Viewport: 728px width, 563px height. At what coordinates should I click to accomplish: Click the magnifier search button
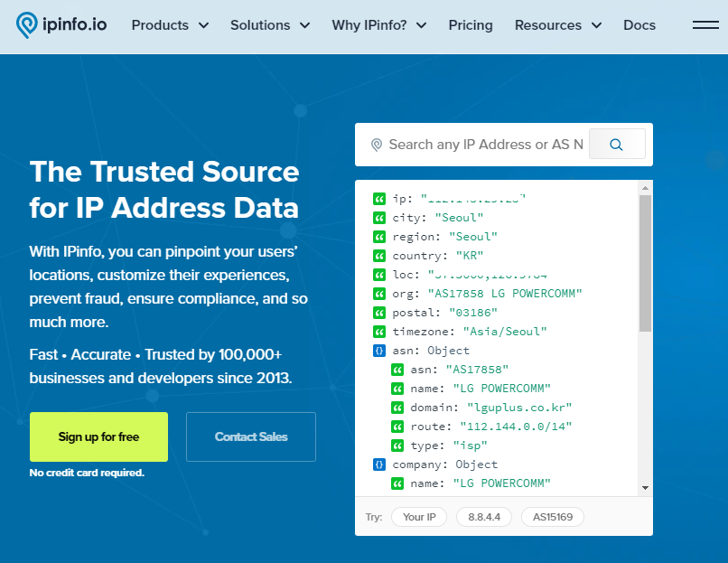tap(617, 145)
